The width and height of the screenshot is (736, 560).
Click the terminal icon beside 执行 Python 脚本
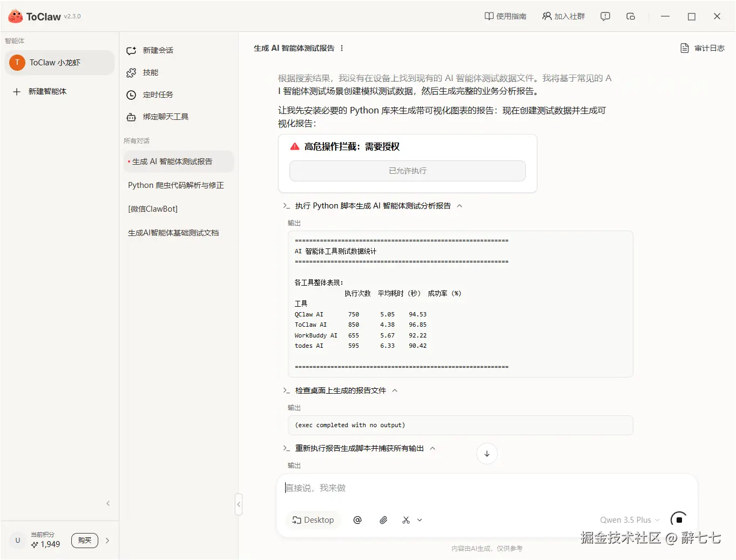pos(287,206)
